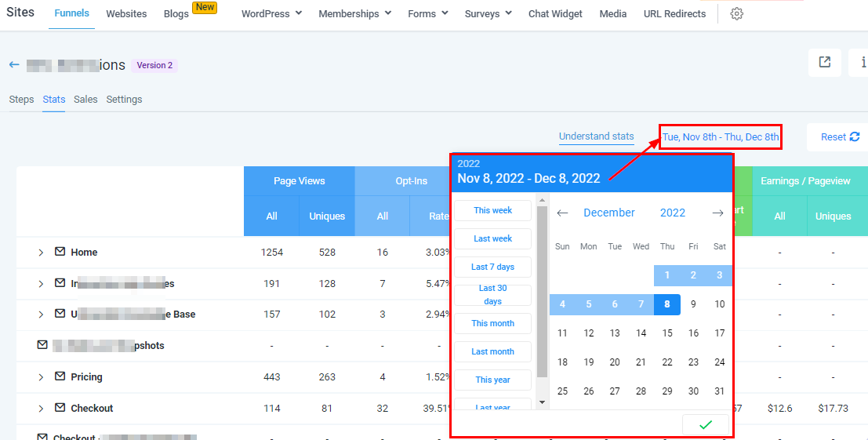Viewport: 868px width, 440px height.
Task: Open the date range picker field
Action: click(721, 137)
